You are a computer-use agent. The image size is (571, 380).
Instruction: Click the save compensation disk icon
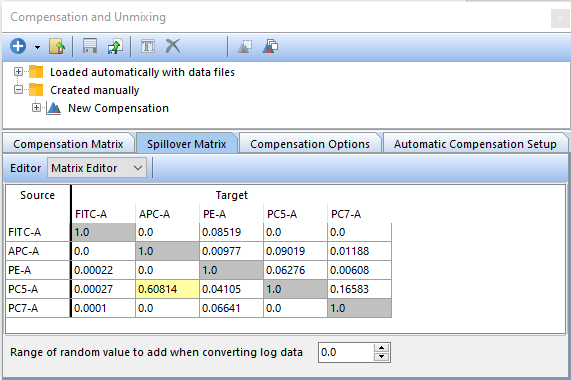click(90, 46)
